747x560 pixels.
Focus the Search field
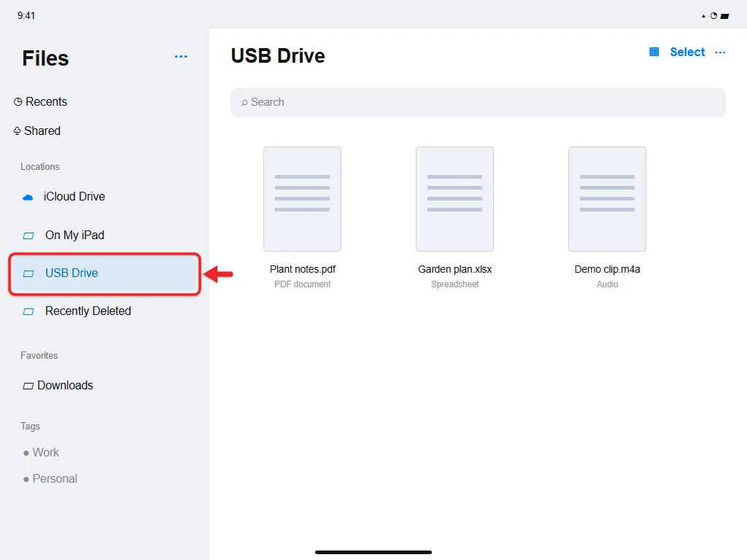pyautogui.click(x=478, y=102)
